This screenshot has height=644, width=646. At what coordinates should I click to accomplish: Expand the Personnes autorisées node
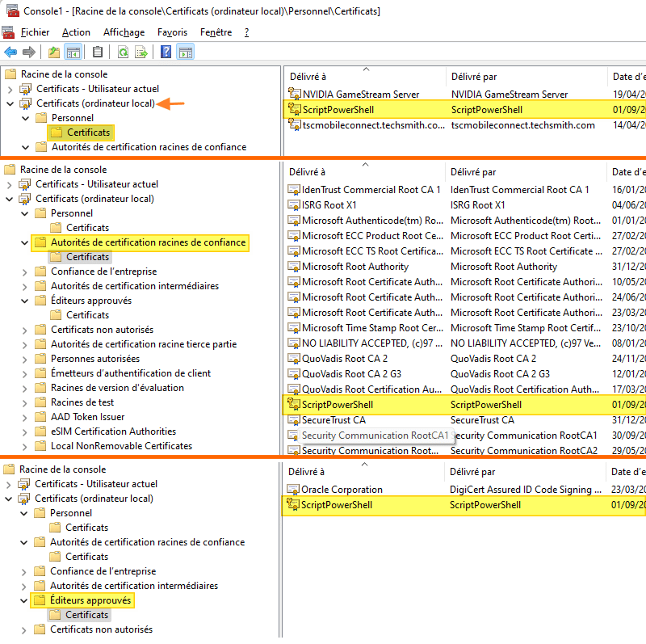coord(25,359)
